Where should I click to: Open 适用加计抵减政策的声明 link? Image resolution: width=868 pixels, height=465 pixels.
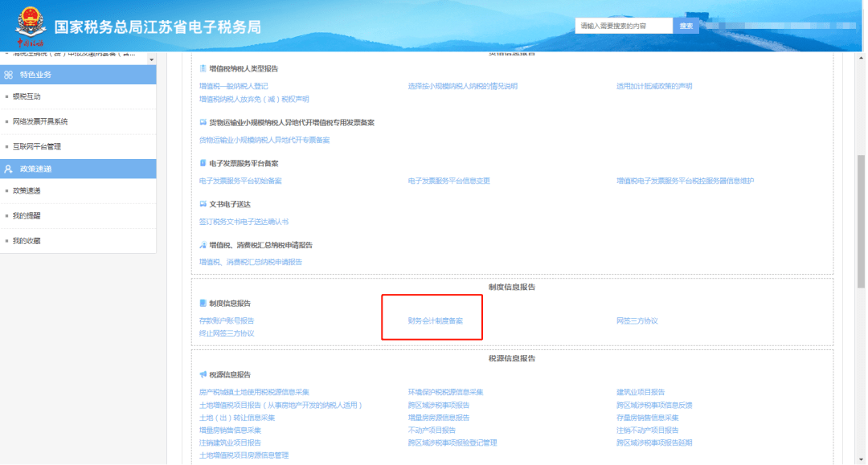[654, 86]
